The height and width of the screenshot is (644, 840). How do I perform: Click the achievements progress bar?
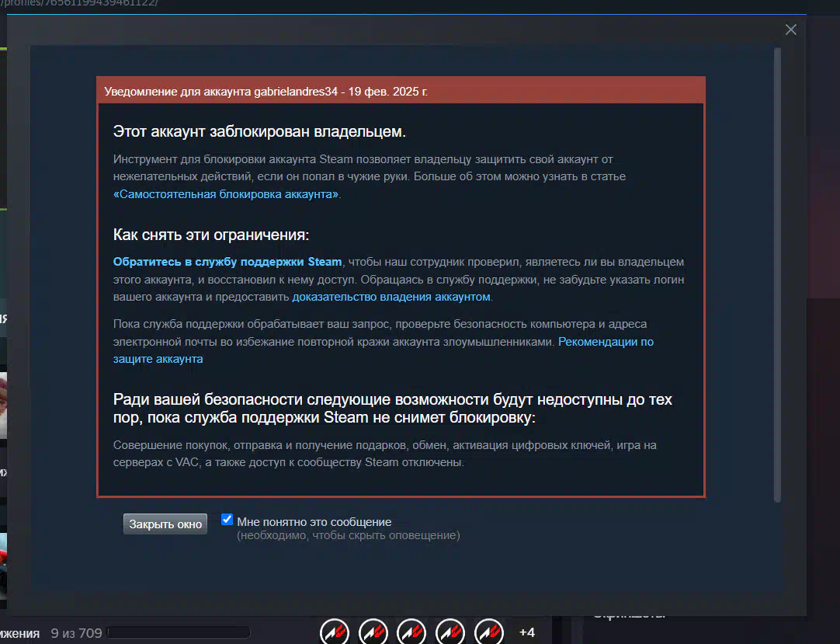point(179,632)
